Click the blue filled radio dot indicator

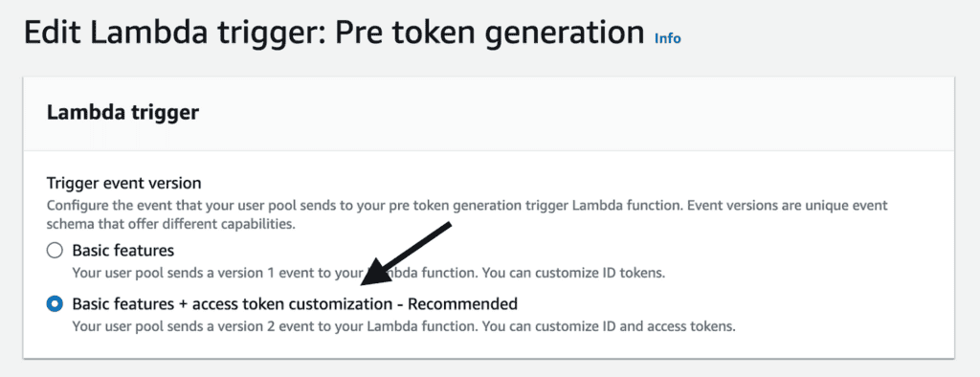[55, 304]
